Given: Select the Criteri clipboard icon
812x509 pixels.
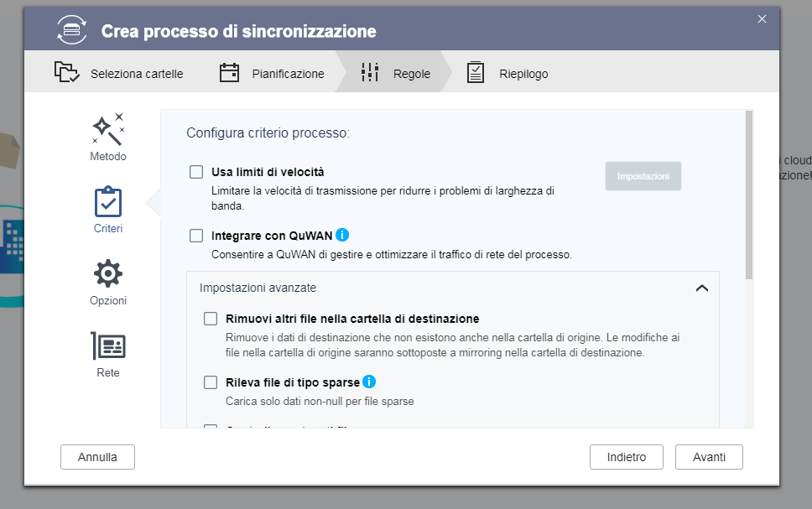Looking at the screenshot, I should pyautogui.click(x=108, y=202).
